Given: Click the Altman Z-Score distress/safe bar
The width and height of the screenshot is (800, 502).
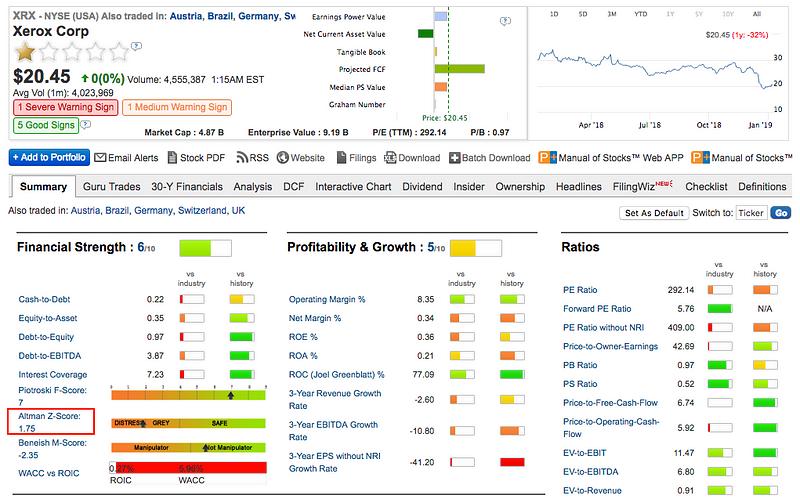Looking at the screenshot, I should pyautogui.click(x=188, y=423).
